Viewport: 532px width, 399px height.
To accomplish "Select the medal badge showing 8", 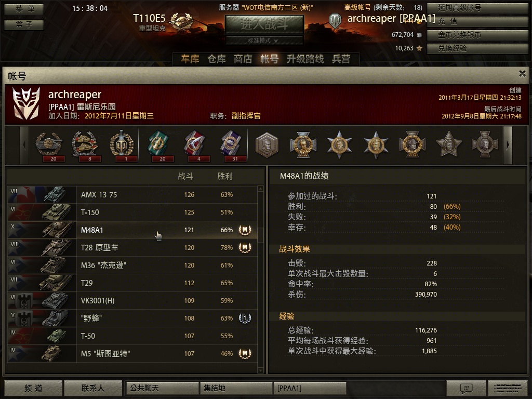I will 85,144.
